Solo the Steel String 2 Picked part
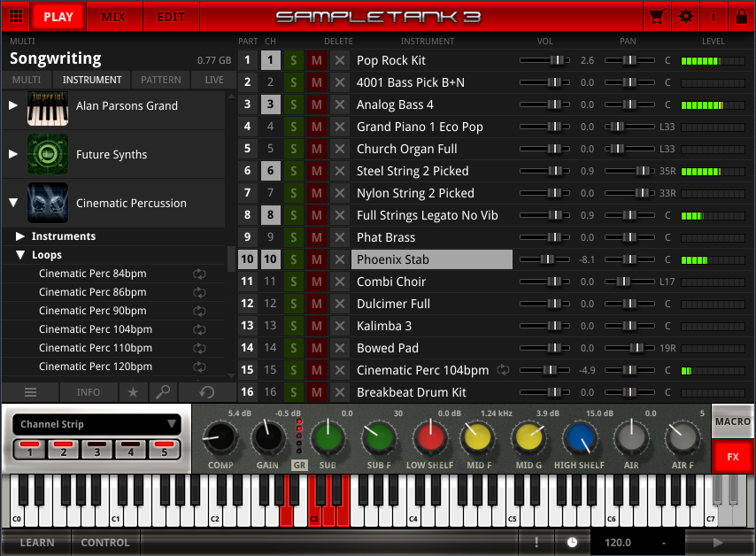Screen dimensions: 756x556 point(293,171)
